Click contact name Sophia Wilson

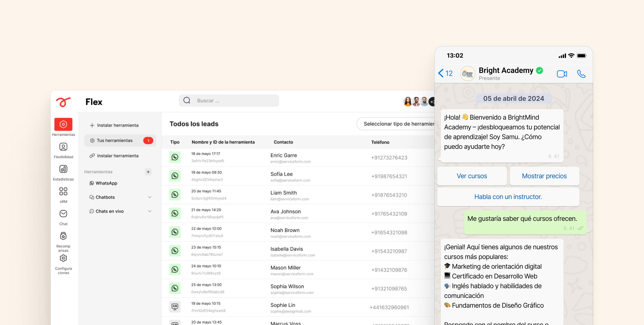287,286
